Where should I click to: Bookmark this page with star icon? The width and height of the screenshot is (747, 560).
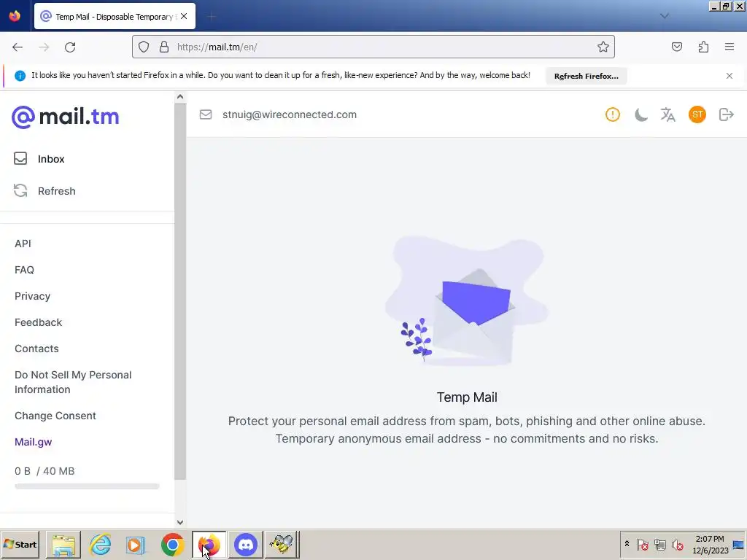click(603, 47)
